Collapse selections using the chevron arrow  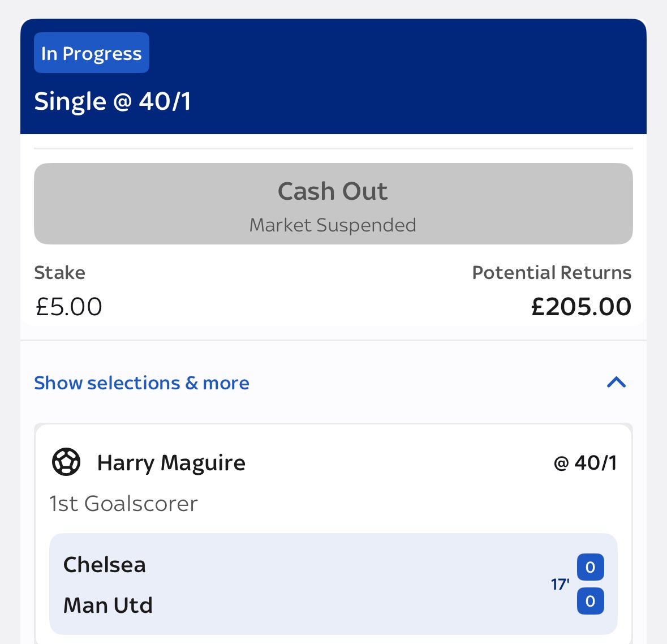tap(616, 382)
